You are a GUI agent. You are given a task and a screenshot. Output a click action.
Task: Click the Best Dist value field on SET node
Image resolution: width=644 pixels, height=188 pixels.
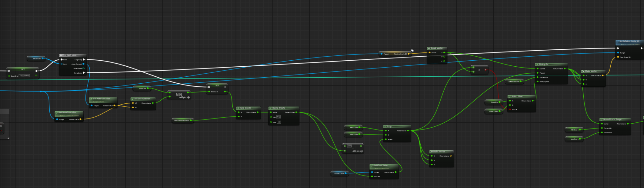[24, 76]
